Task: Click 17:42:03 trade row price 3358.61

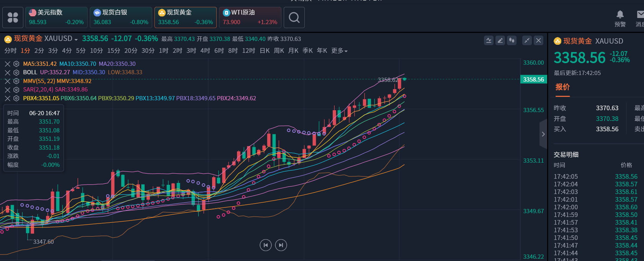Action: pyautogui.click(x=626, y=192)
